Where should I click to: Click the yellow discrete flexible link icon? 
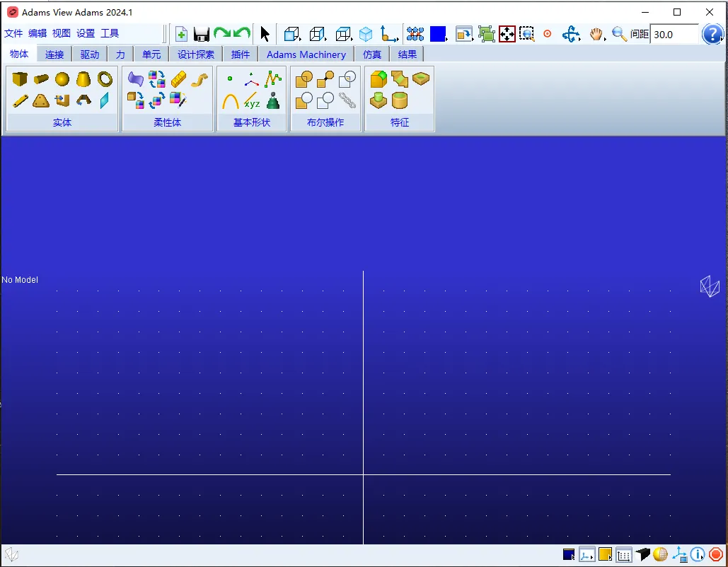coord(178,79)
